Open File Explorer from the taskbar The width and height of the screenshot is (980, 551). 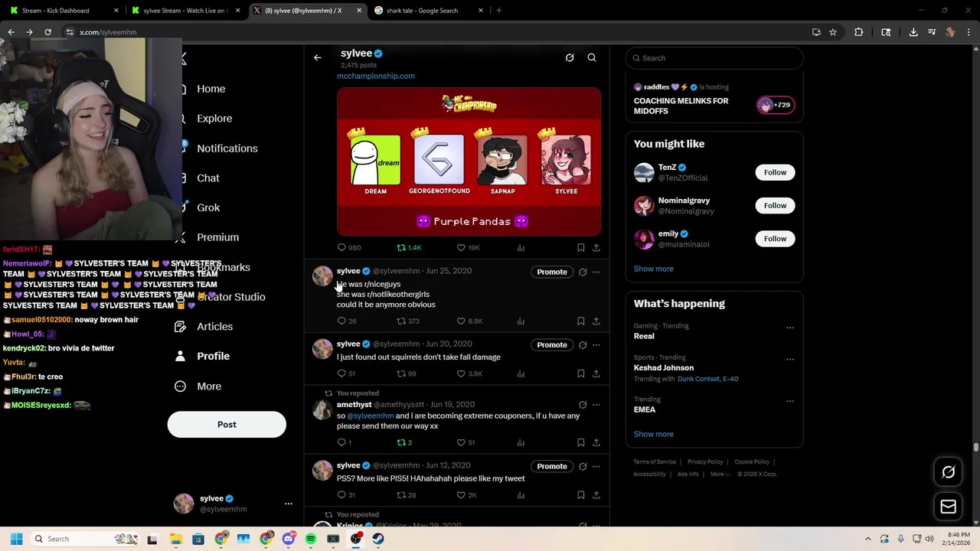(x=175, y=539)
